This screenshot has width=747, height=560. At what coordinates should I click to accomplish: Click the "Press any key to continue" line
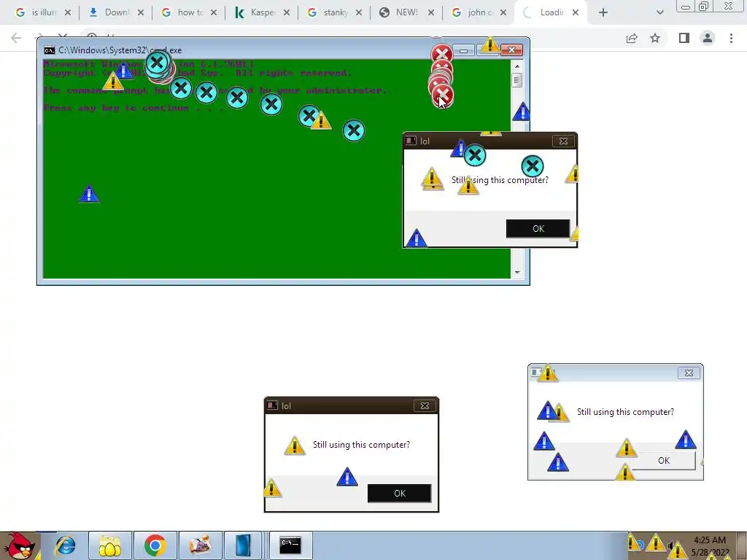click(133, 108)
